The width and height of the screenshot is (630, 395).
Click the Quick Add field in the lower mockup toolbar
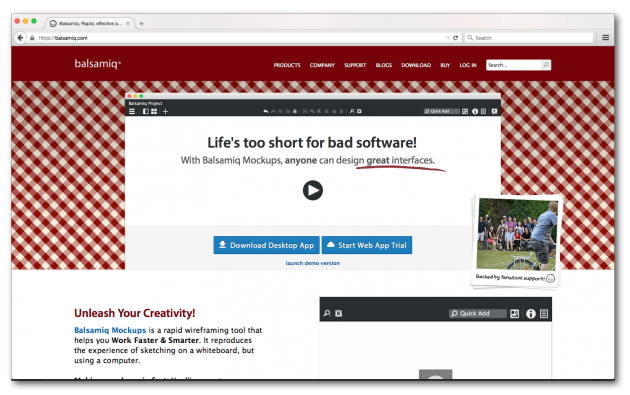point(478,313)
